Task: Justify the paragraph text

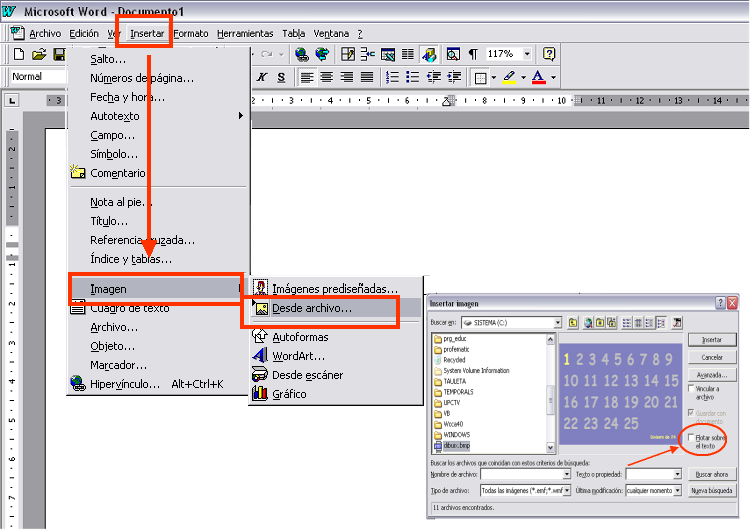Action: [x=367, y=77]
